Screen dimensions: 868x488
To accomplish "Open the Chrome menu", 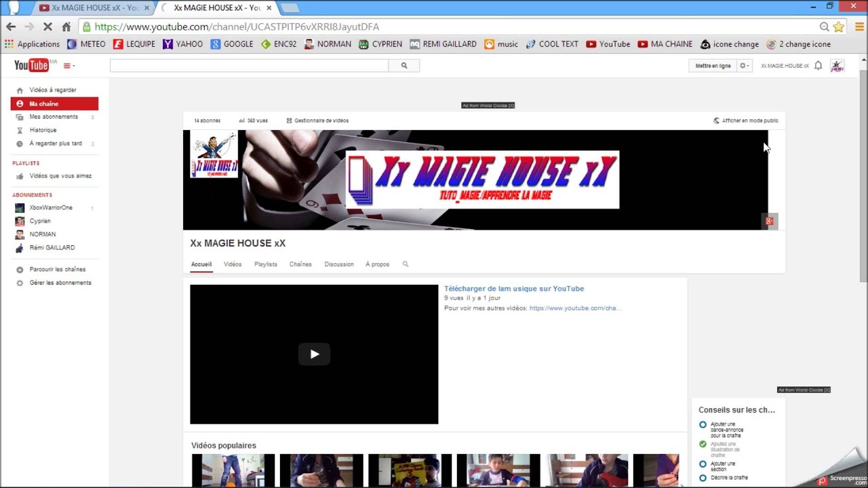I will pyautogui.click(x=859, y=27).
